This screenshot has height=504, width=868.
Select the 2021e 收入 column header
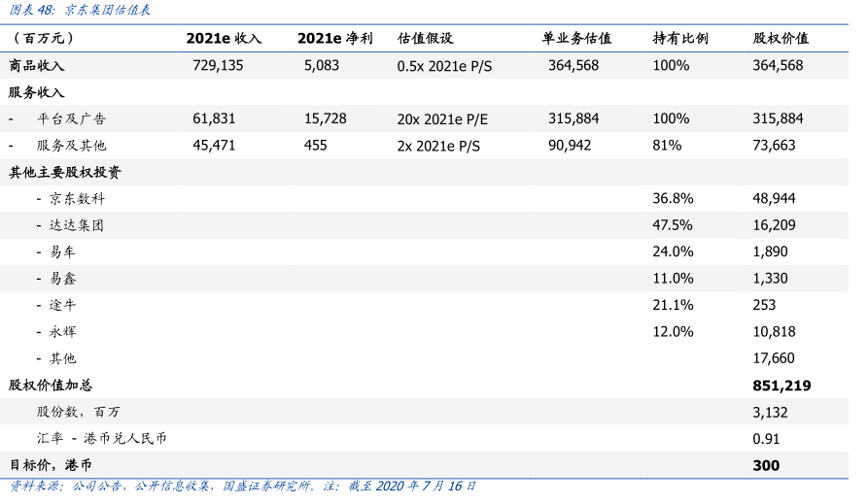(x=225, y=38)
